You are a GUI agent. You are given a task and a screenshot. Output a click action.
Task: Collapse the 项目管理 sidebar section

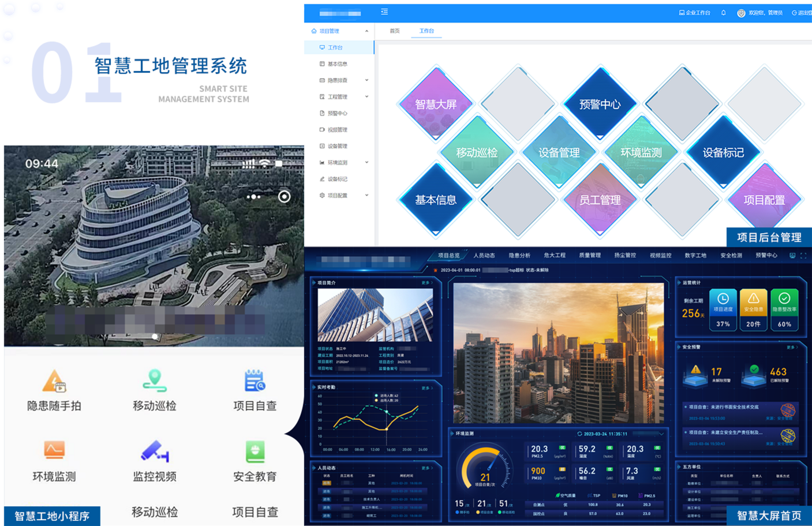pyautogui.click(x=366, y=31)
